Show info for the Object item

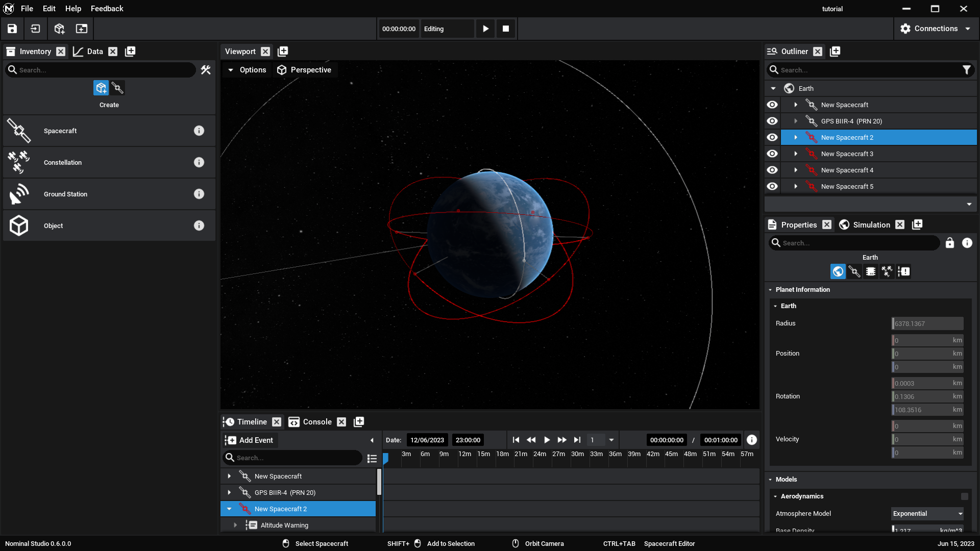point(199,226)
